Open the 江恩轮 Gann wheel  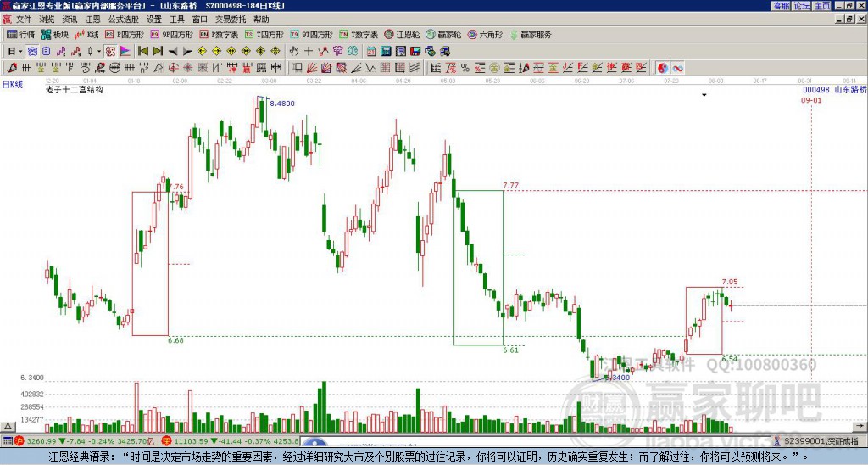click(402, 34)
